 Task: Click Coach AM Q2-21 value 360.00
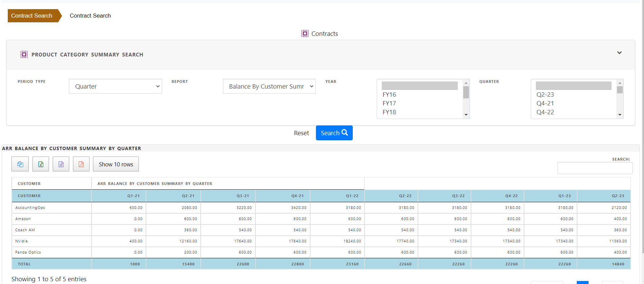pyautogui.click(x=191, y=230)
